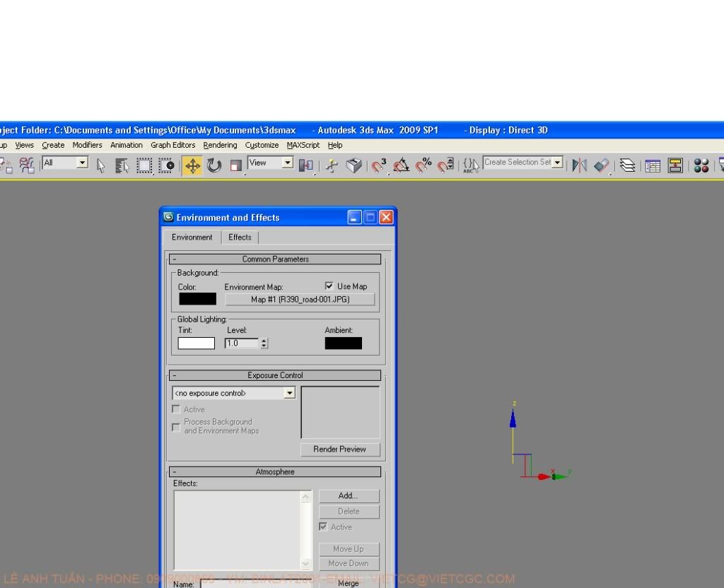The height and width of the screenshot is (588, 724).
Task: Toggle the Atmosphere Active checkbox
Action: tap(323, 527)
